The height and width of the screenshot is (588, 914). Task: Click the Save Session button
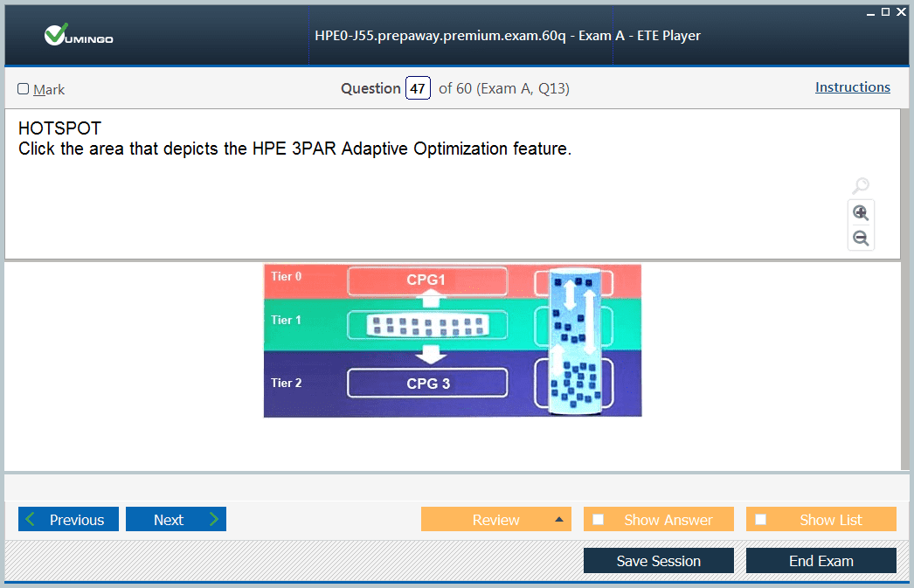(x=658, y=561)
